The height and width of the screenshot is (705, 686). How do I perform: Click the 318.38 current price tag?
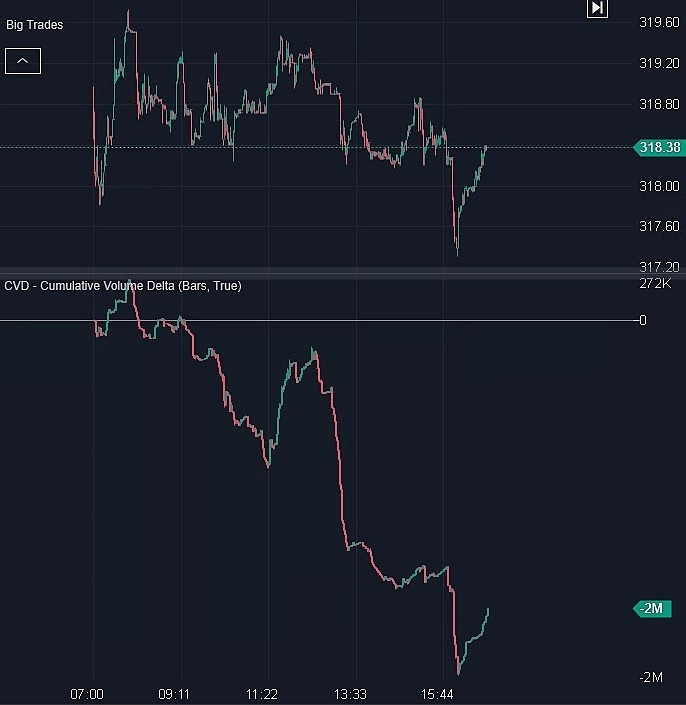point(658,148)
